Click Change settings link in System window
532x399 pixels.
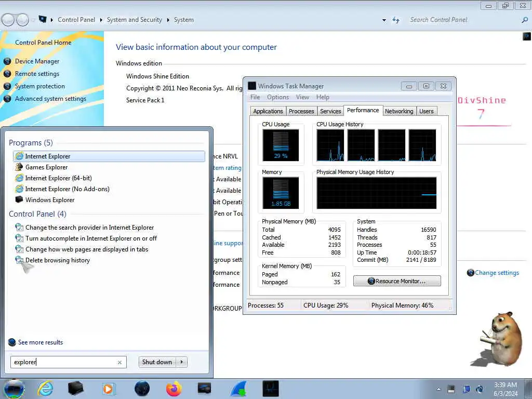497,273
